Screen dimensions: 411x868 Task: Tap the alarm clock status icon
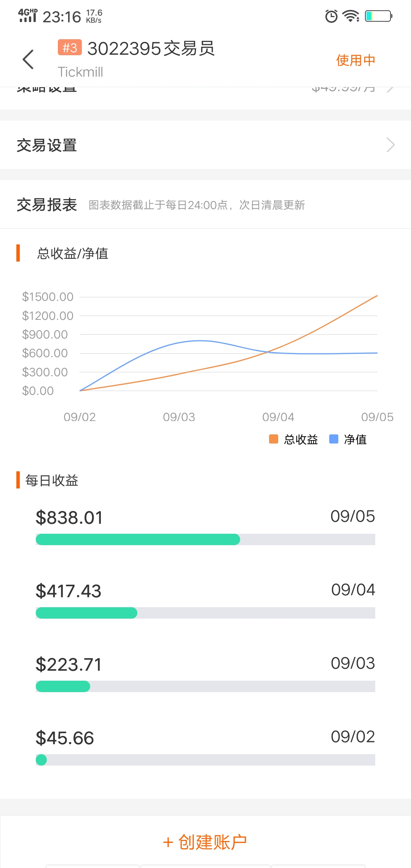331,16
